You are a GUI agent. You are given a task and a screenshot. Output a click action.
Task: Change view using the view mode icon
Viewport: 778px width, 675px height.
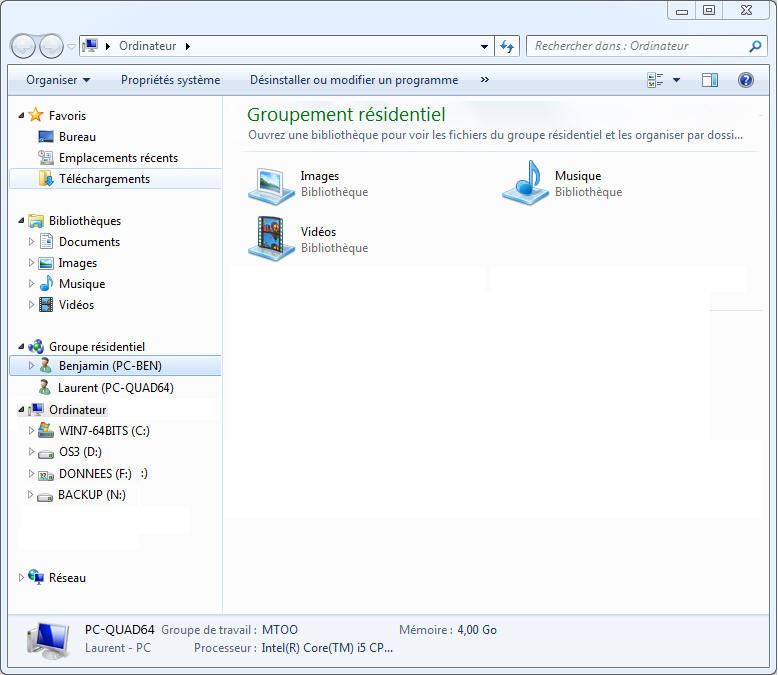656,80
